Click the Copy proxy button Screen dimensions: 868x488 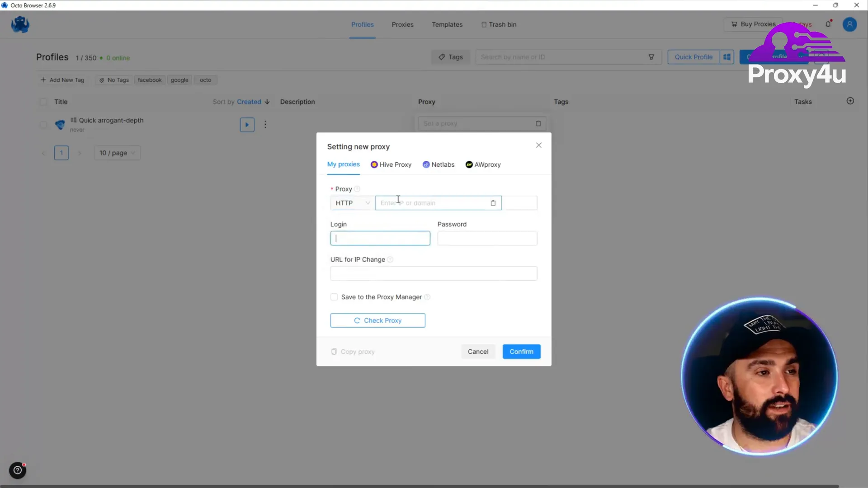[x=353, y=352]
